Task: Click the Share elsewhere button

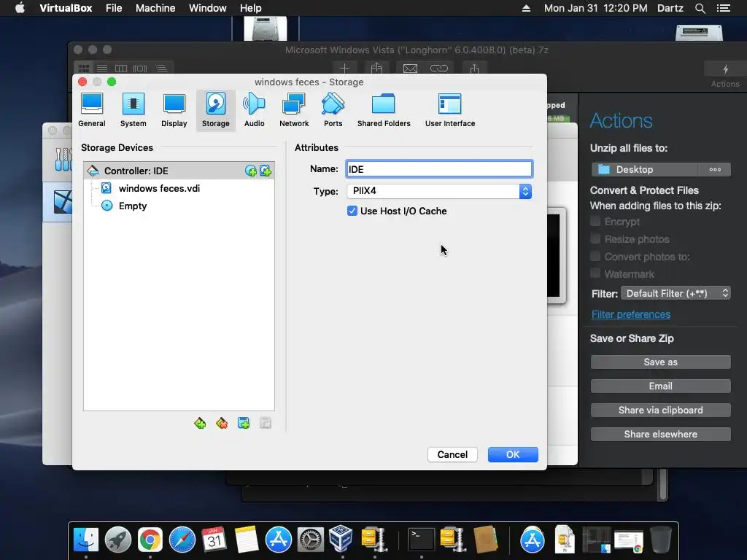Action: (x=660, y=435)
